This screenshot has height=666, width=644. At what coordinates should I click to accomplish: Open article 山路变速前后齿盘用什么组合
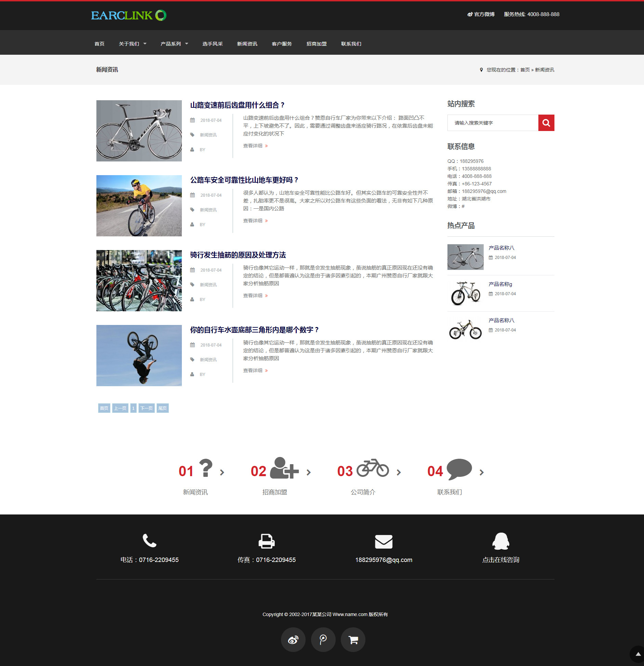pos(237,105)
